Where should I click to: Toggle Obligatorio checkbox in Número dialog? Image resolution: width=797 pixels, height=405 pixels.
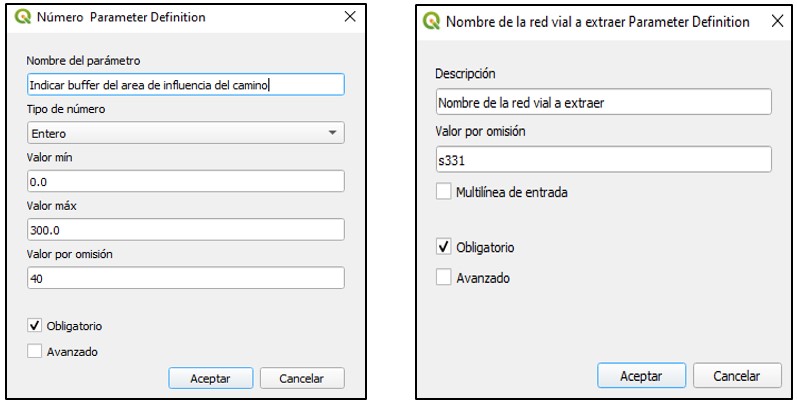tap(35, 326)
